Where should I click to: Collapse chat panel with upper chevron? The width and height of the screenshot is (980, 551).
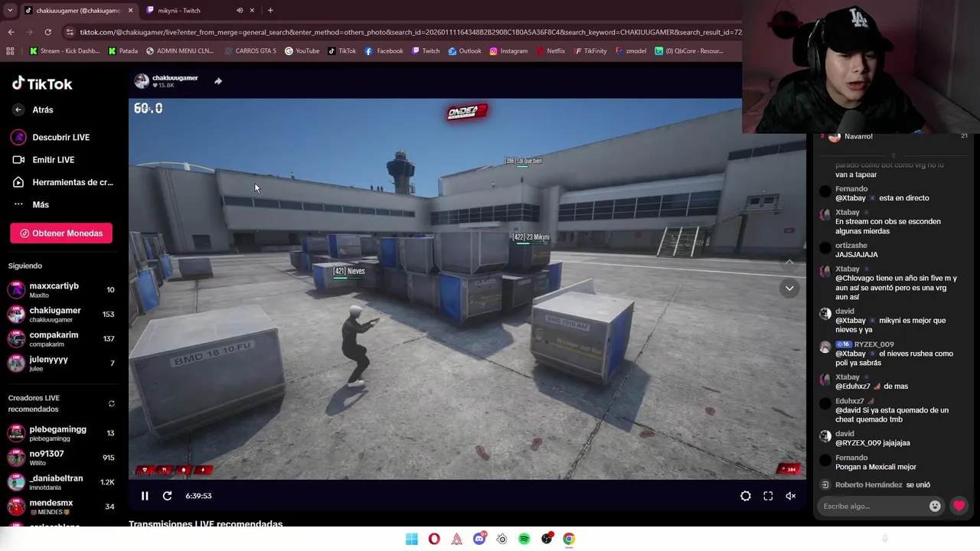(x=789, y=262)
